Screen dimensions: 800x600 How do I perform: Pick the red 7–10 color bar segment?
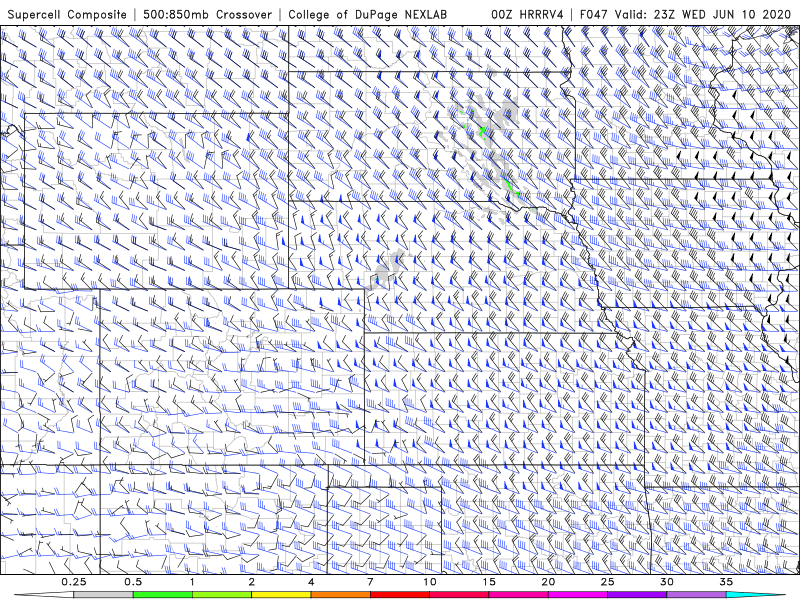[x=399, y=595]
